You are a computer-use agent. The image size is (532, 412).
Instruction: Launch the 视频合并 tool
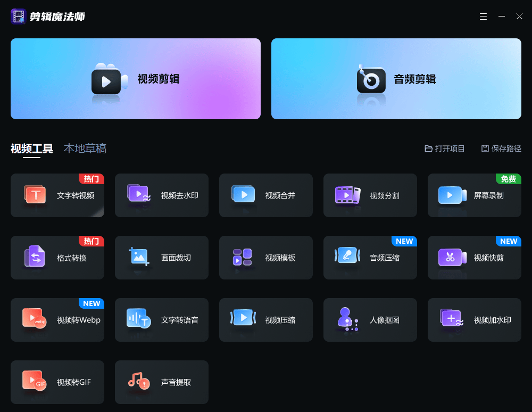point(265,195)
